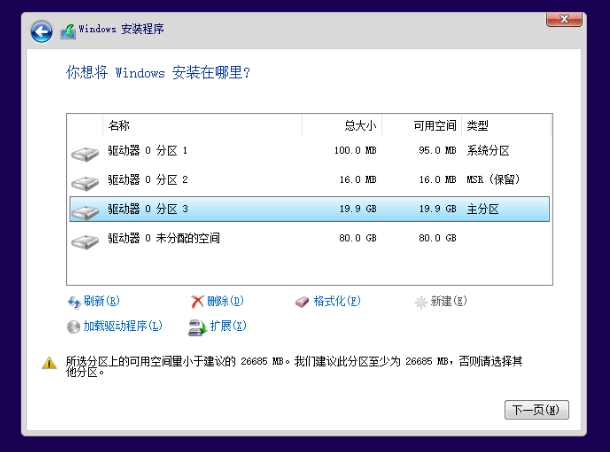Click Next button (下一页)
Screen dimensions: 610x452
click(x=539, y=410)
